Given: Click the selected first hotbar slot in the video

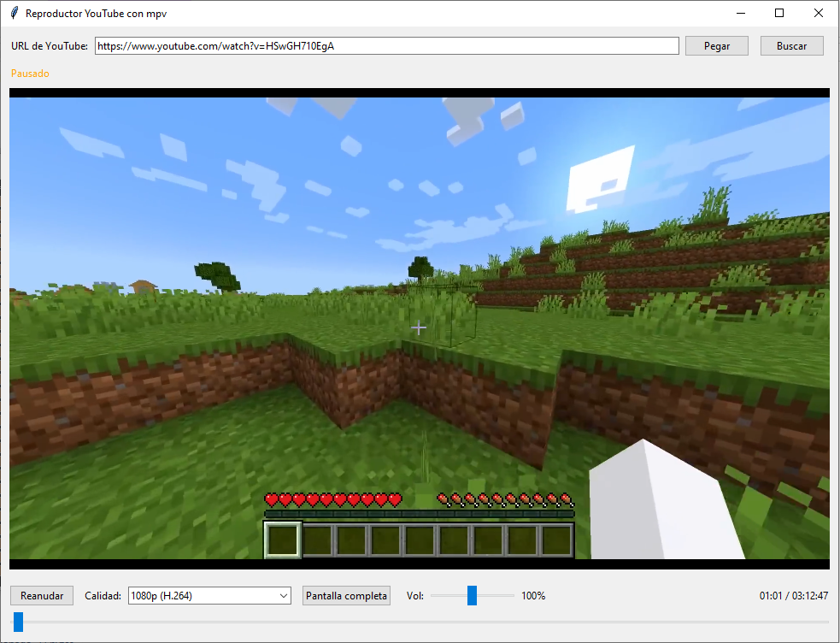Looking at the screenshot, I should [282, 540].
